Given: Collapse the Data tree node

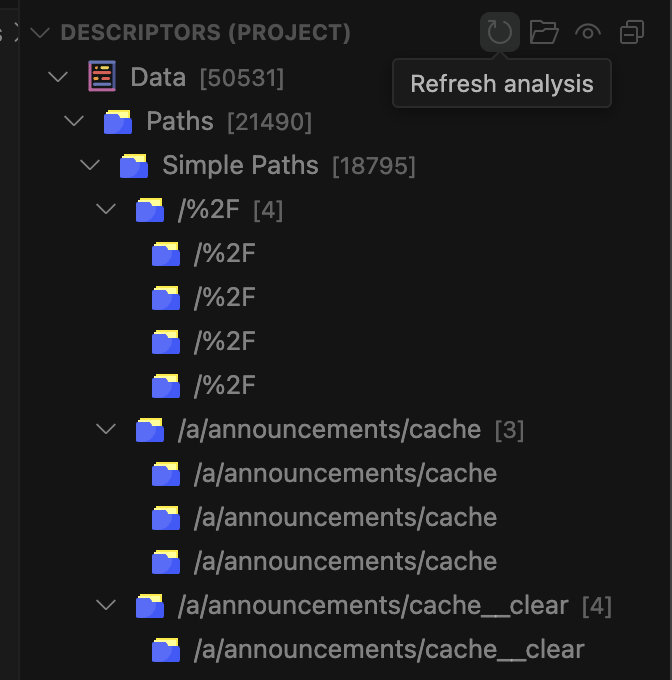Looking at the screenshot, I should [58, 77].
